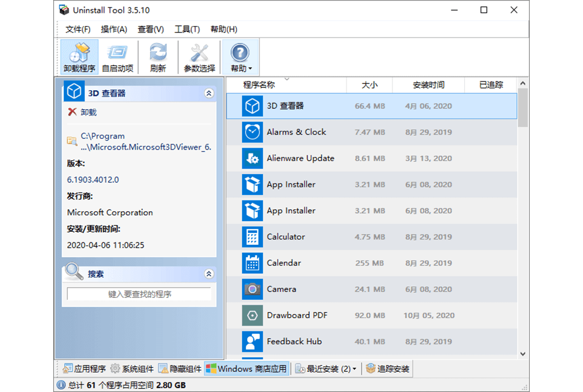Click the Alarms & Clock app icon

(x=252, y=132)
